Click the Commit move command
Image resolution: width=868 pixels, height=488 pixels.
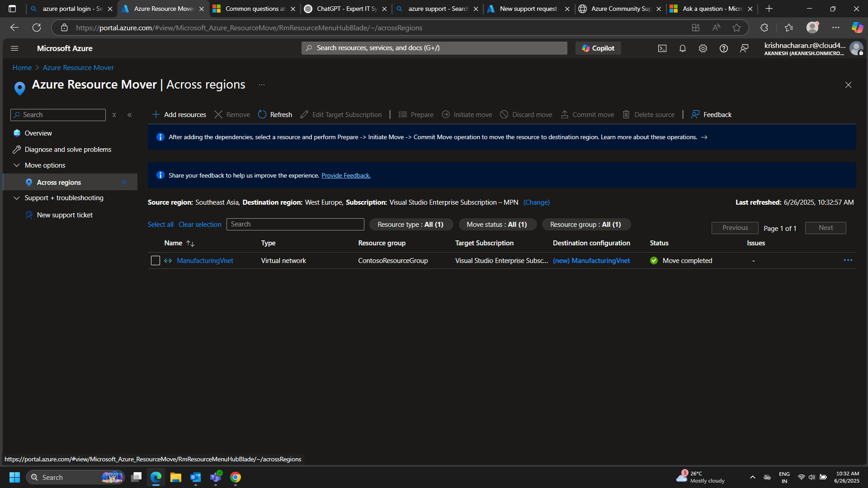pos(587,115)
